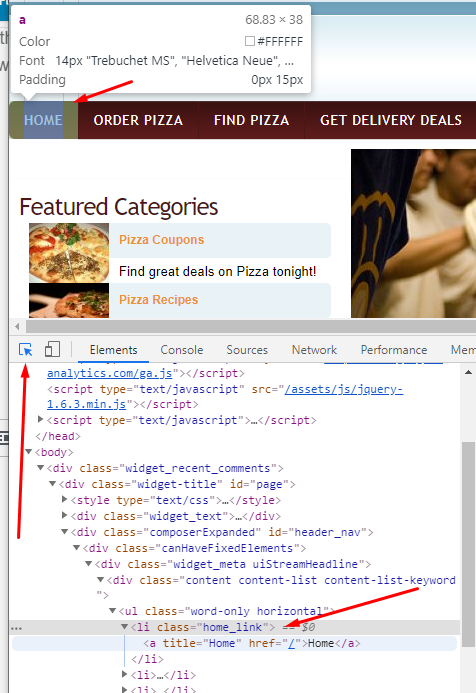Click the pizza tossing photo
Image resolution: width=476 pixels, height=693 pixels.
click(413, 233)
